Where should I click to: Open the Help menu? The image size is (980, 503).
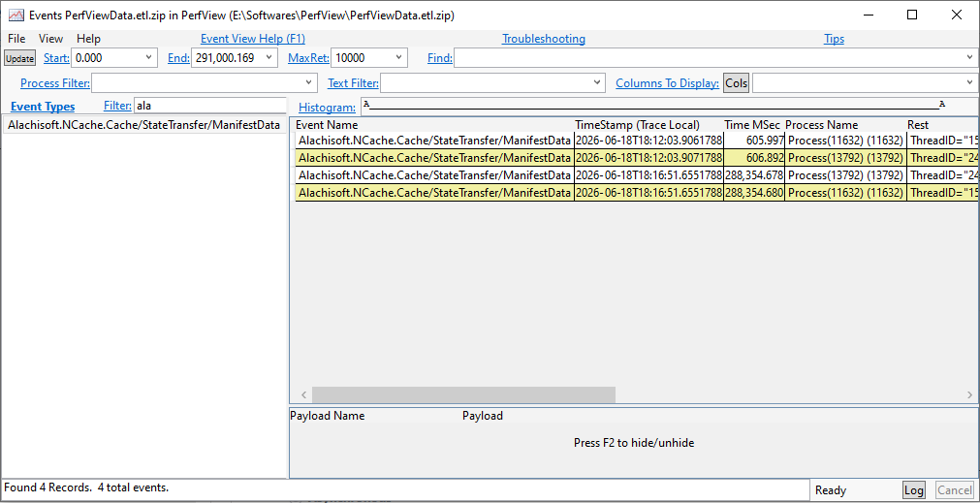point(89,39)
